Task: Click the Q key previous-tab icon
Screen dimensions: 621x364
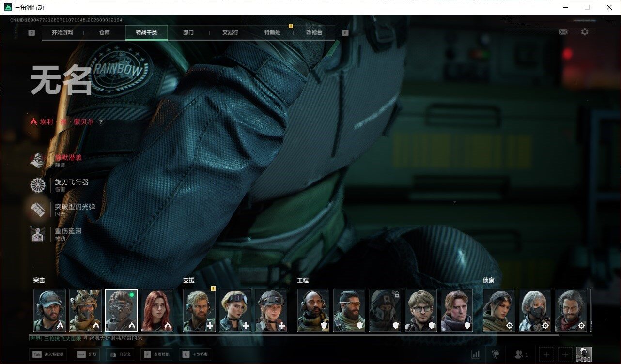Action: (x=31, y=33)
